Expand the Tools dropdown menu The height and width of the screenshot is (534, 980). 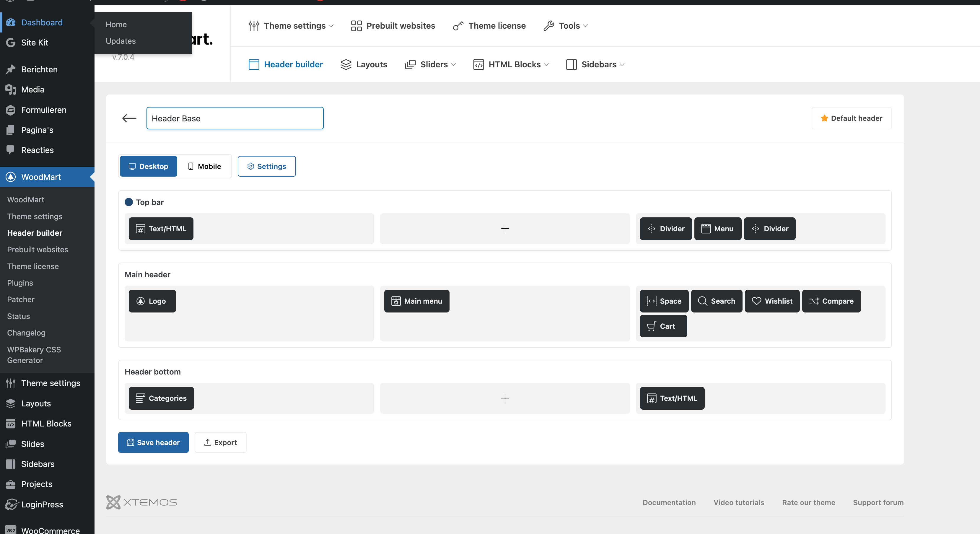566,25
